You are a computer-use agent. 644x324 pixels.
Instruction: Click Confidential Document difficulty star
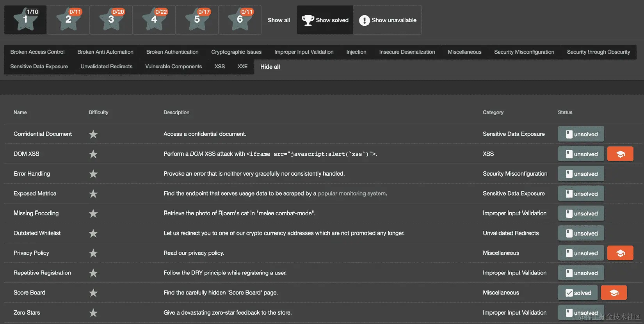[x=93, y=134]
